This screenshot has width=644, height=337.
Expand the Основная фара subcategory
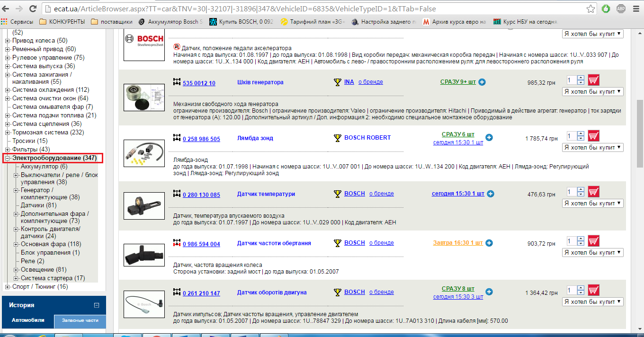17,244
